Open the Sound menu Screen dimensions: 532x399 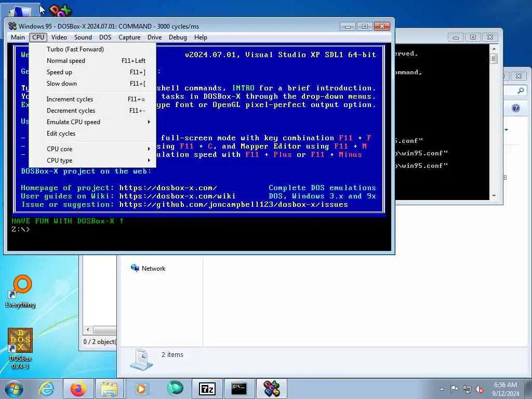[x=83, y=37]
